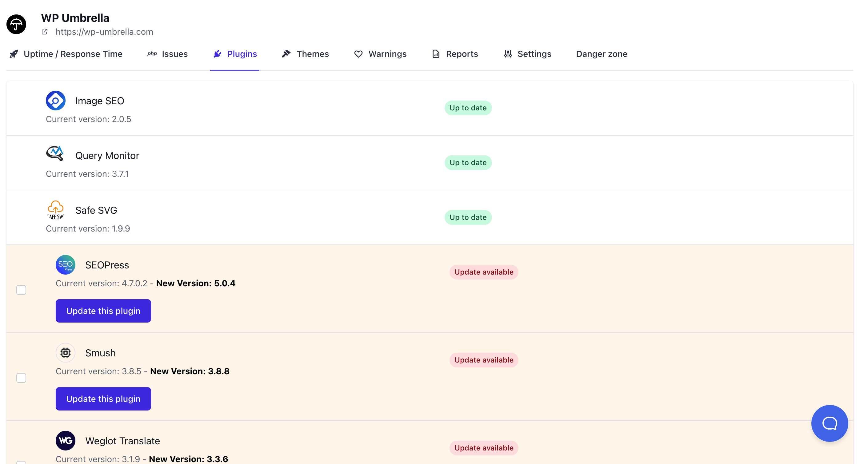The image size is (868, 464).
Task: Click the WP Umbrella site title
Action: 75,18
